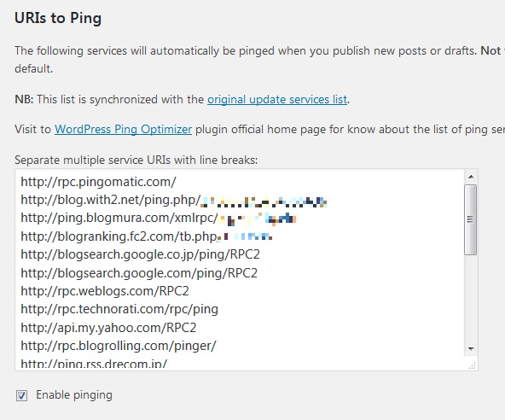Click the blogsearch.google.com ping line
505x420 pixels.
point(139,273)
